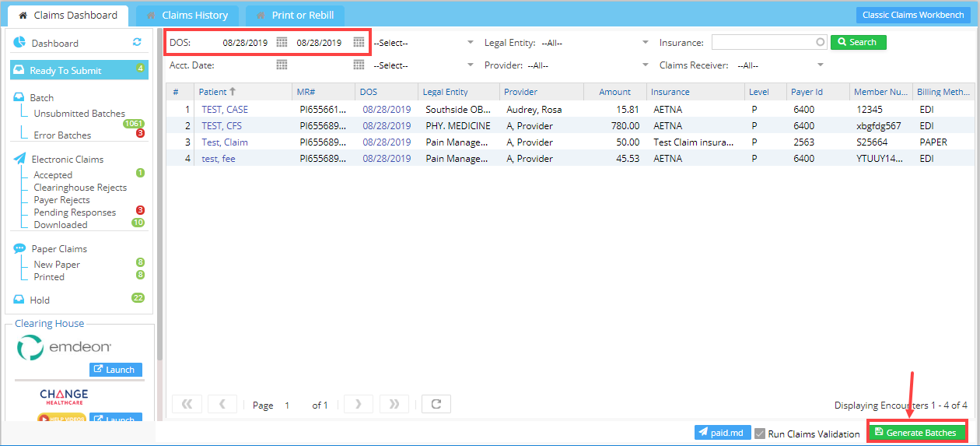Viewport: 980px width, 446px height.
Task: Go to first page of encounters
Action: (x=187, y=405)
